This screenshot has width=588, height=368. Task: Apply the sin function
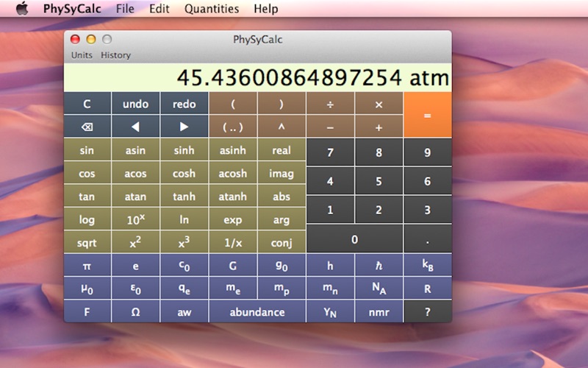[87, 150]
